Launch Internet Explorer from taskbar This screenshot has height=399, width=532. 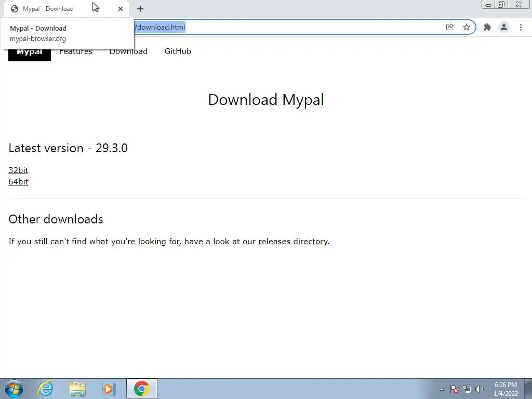46,389
